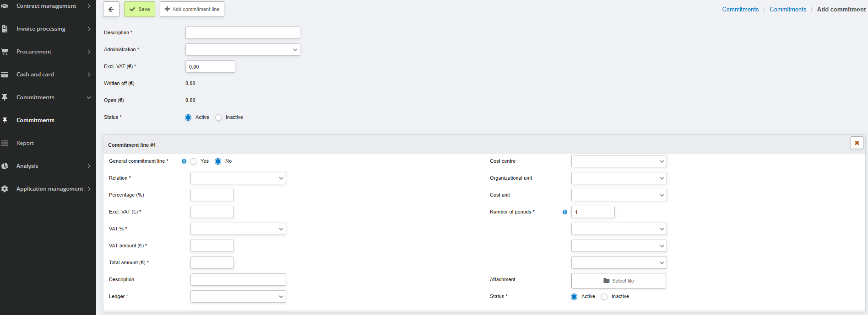Click the Cash and card icon
Viewport: 868px width, 315px height.
5,75
